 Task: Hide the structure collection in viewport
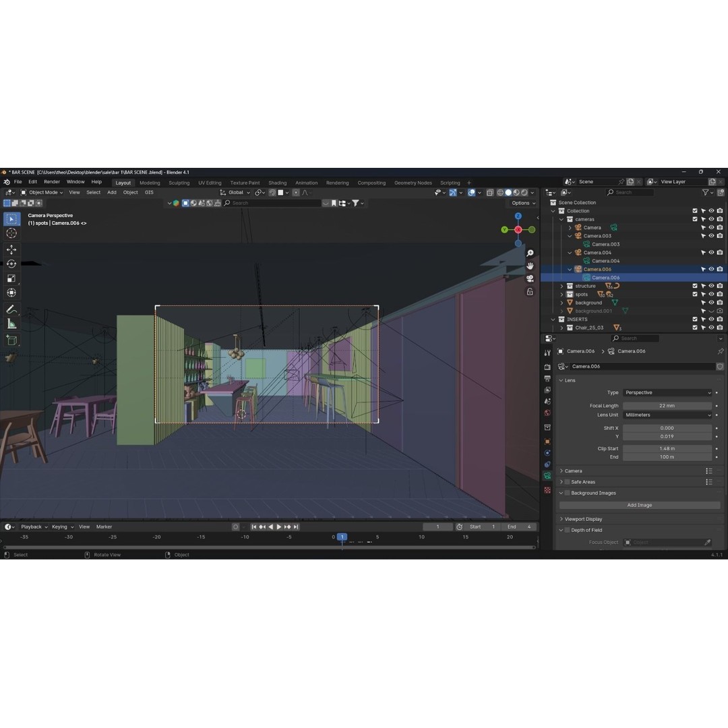tap(711, 286)
